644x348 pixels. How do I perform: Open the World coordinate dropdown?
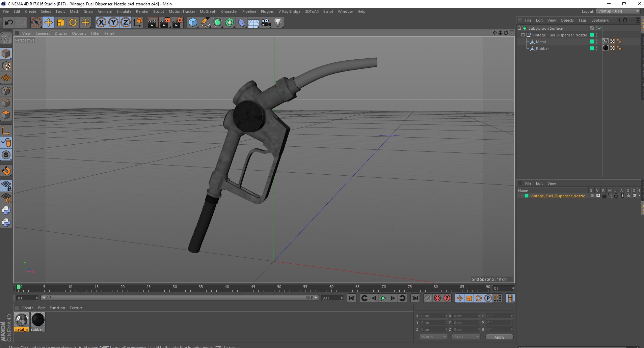pyautogui.click(x=433, y=337)
